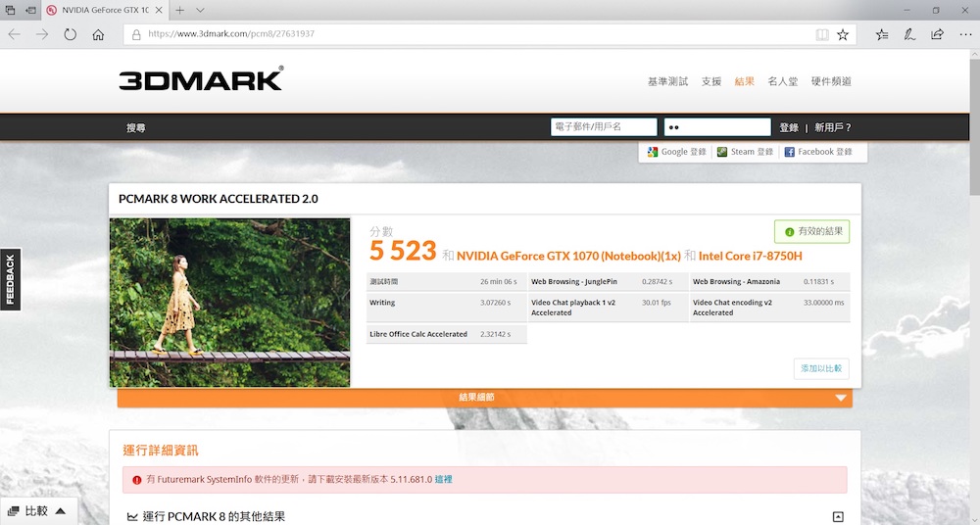Click the Web Browsing - JunglePin row
This screenshot has height=525, width=980.
point(609,282)
